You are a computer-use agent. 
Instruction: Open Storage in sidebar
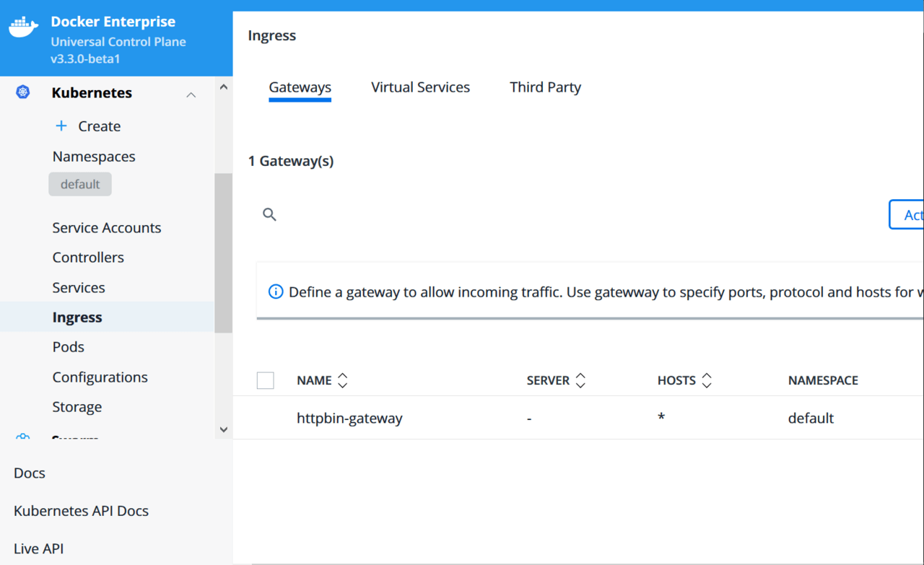pos(77,407)
